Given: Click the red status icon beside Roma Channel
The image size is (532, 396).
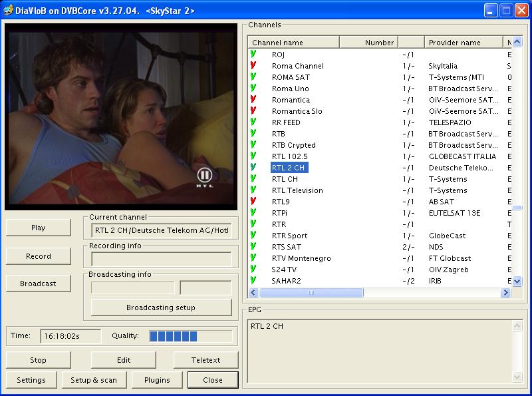Looking at the screenshot, I should coord(253,65).
